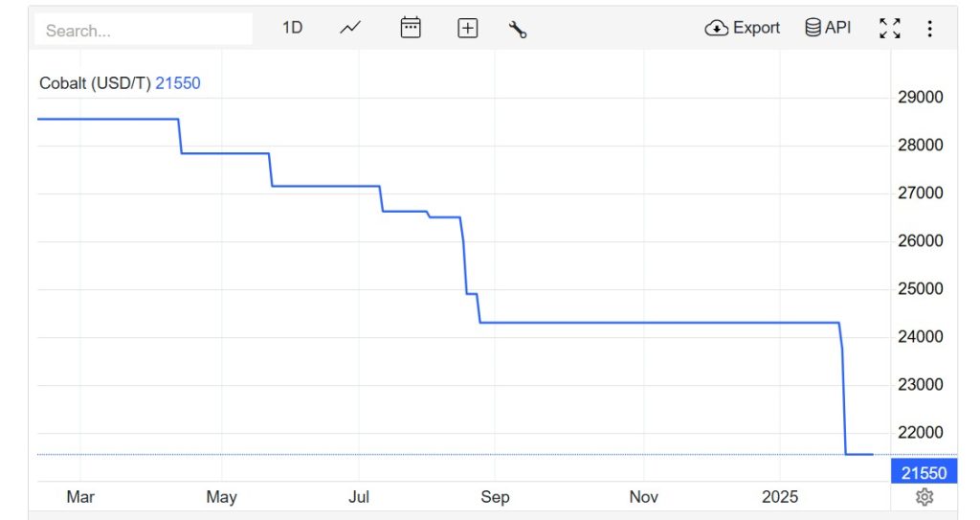Click the API database icon
This screenshot has width=980, height=520.
[x=813, y=28]
